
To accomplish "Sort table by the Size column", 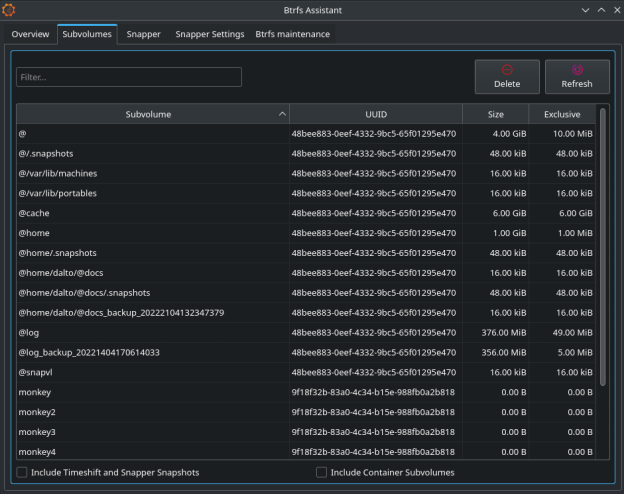I will pyautogui.click(x=495, y=114).
